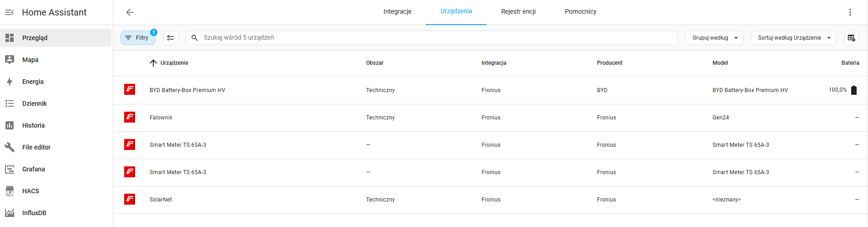868x227 pixels.
Task: Expand the Sortuj według Urządzenie dropdown
Action: [x=794, y=38]
